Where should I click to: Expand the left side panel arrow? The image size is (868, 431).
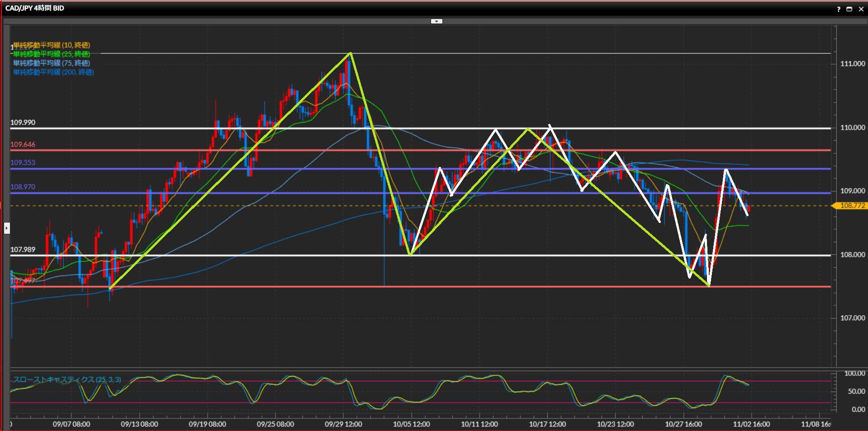pos(7,228)
